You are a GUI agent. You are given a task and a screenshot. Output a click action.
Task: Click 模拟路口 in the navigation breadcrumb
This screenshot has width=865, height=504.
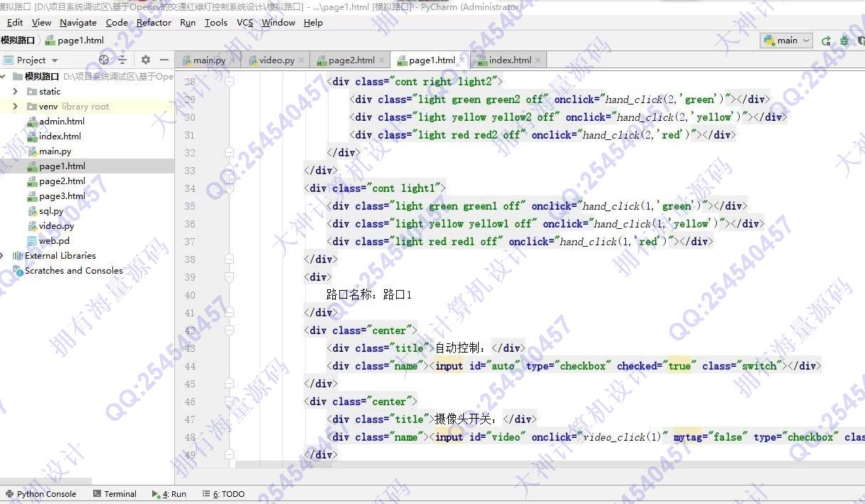18,41
